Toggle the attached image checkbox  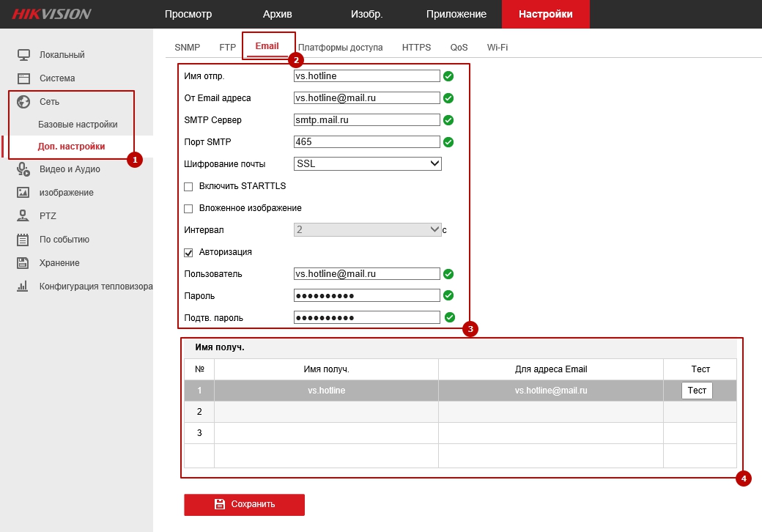tap(188, 209)
